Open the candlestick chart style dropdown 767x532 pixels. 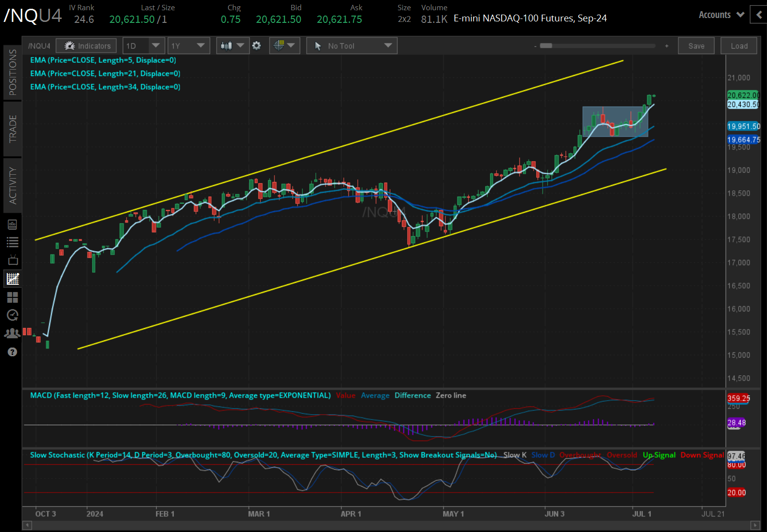233,46
